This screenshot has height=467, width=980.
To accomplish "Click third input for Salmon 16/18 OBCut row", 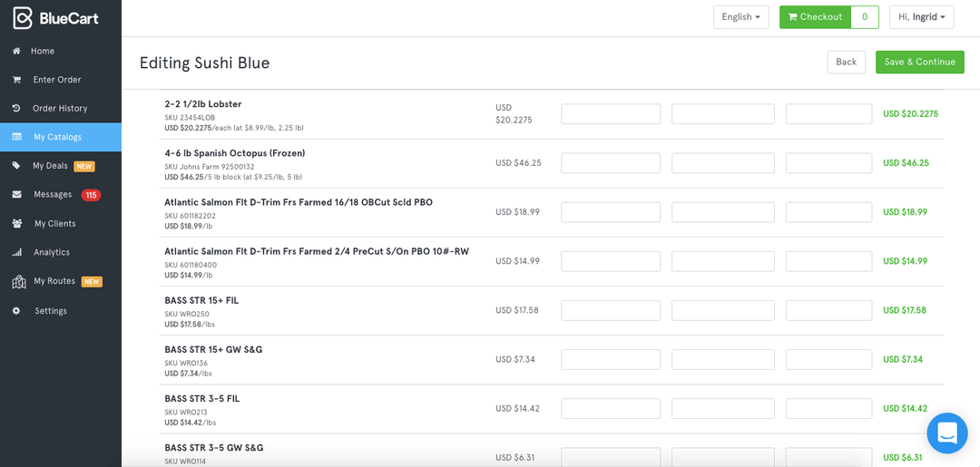I will pyautogui.click(x=828, y=212).
